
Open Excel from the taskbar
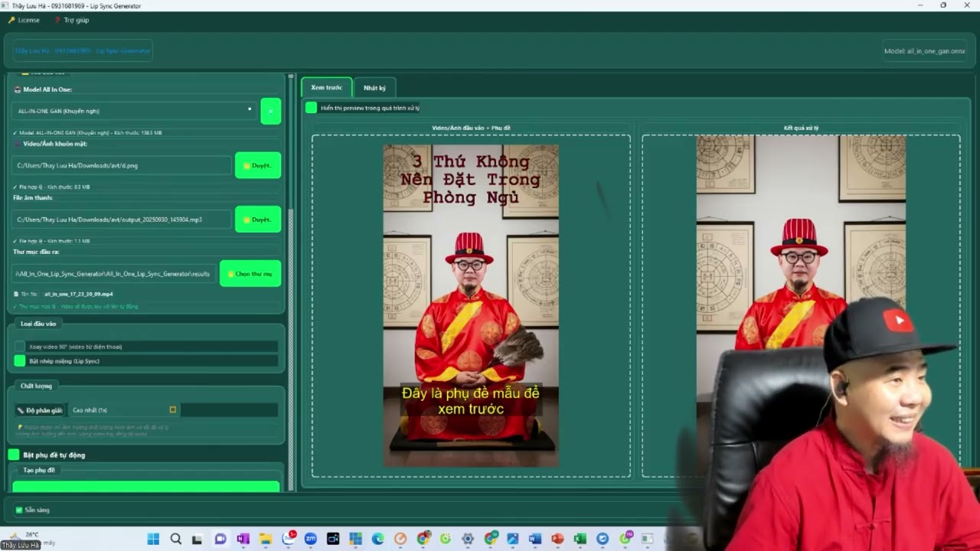click(580, 539)
